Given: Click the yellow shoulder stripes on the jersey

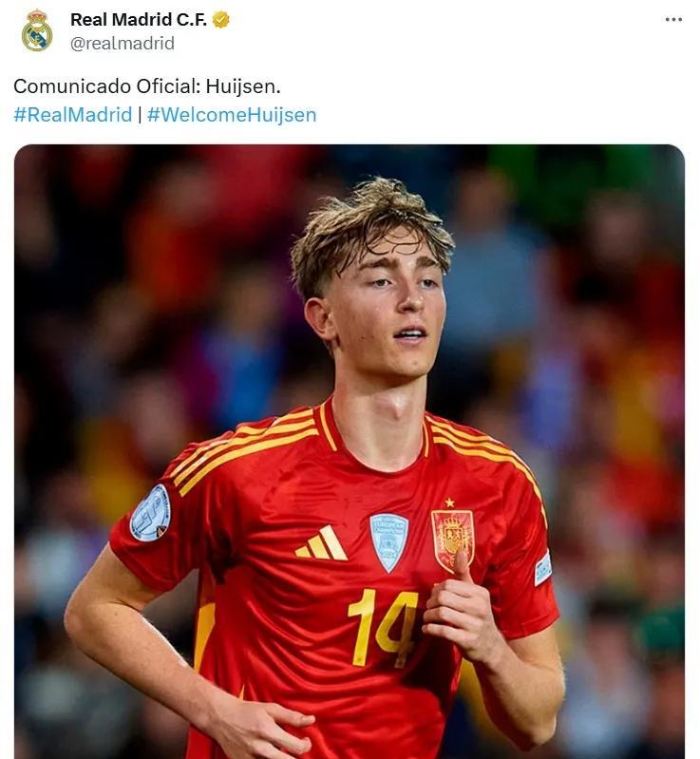Looking at the screenshot, I should (x=240, y=448).
